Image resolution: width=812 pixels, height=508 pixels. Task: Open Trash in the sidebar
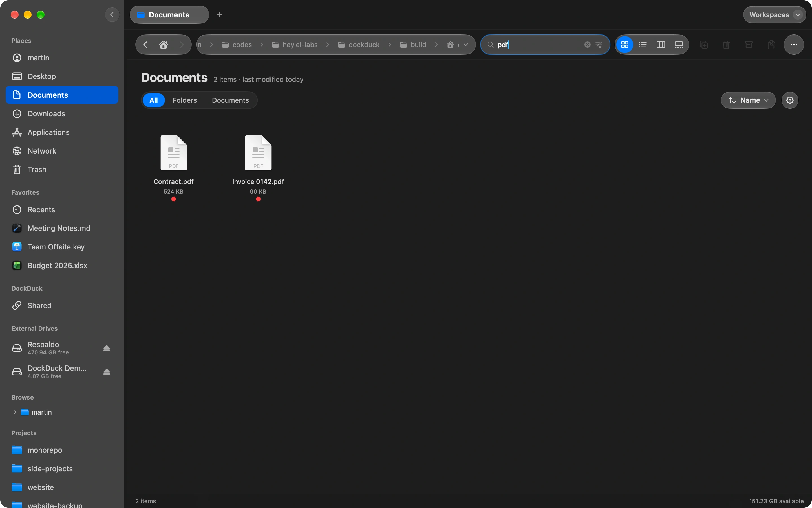coord(62,170)
